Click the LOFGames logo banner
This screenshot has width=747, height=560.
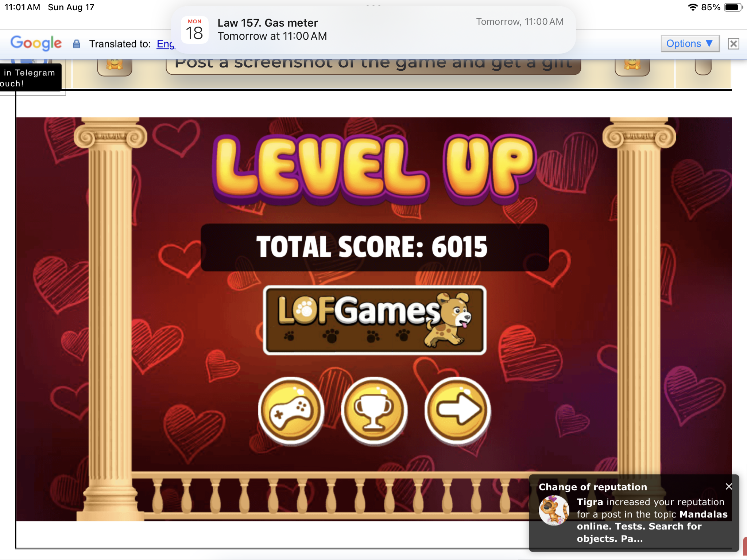click(375, 320)
